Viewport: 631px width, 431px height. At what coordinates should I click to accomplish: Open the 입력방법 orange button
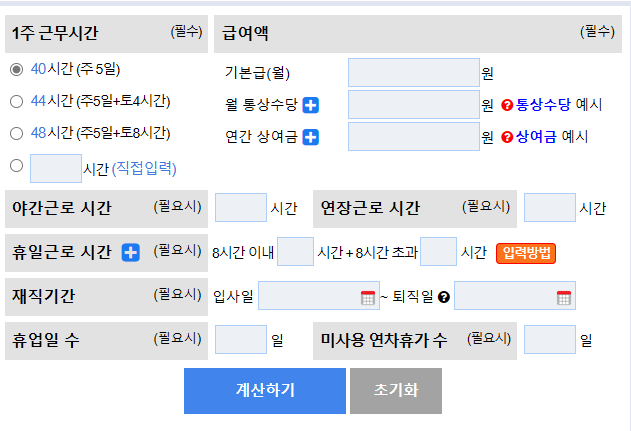tap(526, 253)
